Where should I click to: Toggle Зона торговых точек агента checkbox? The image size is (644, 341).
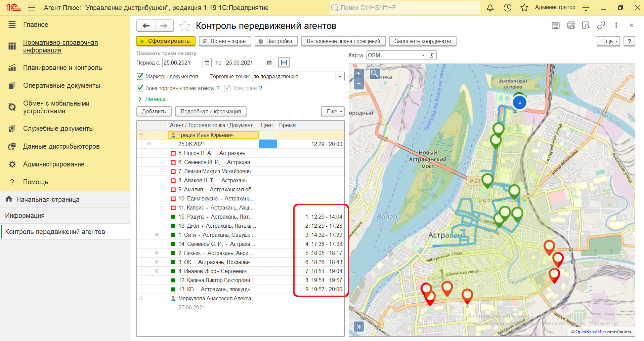(x=140, y=88)
